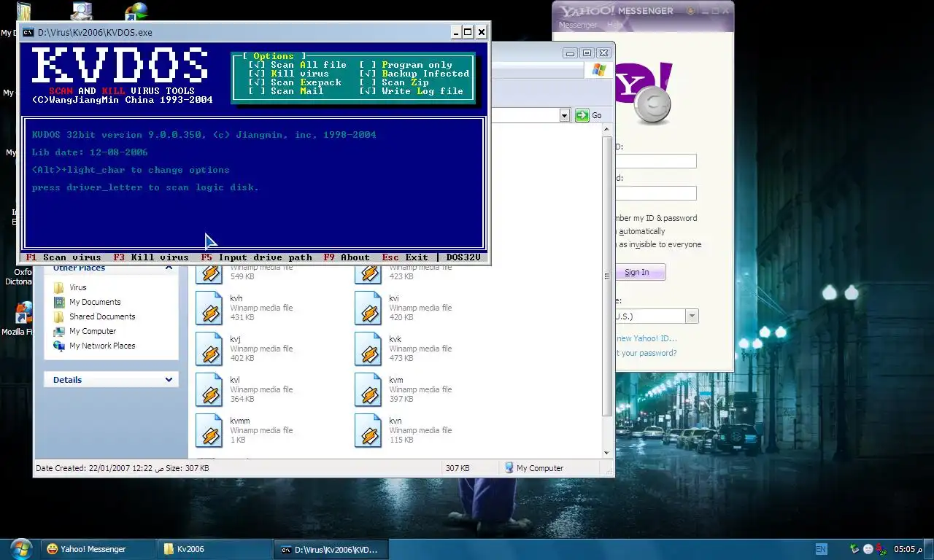934x560 pixels.
Task: Click the Yahoo ID input field
Action: pos(656,161)
